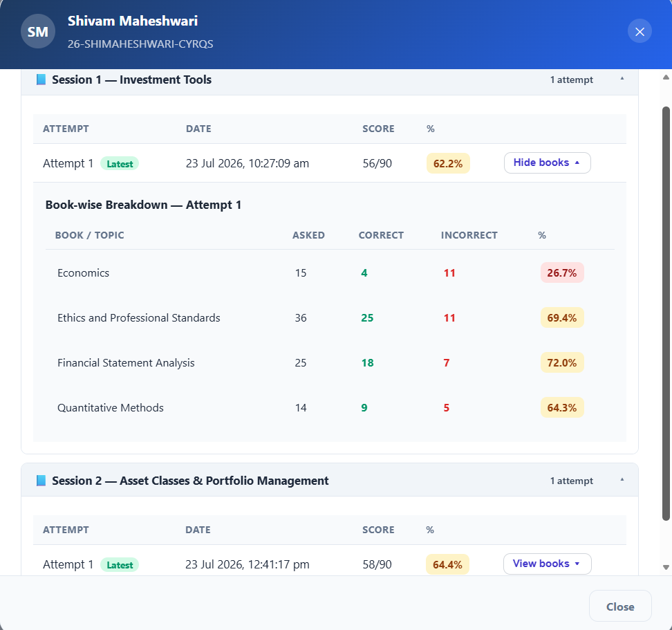This screenshot has height=630, width=672.
Task: Click the CORRECT column header
Action: click(381, 235)
